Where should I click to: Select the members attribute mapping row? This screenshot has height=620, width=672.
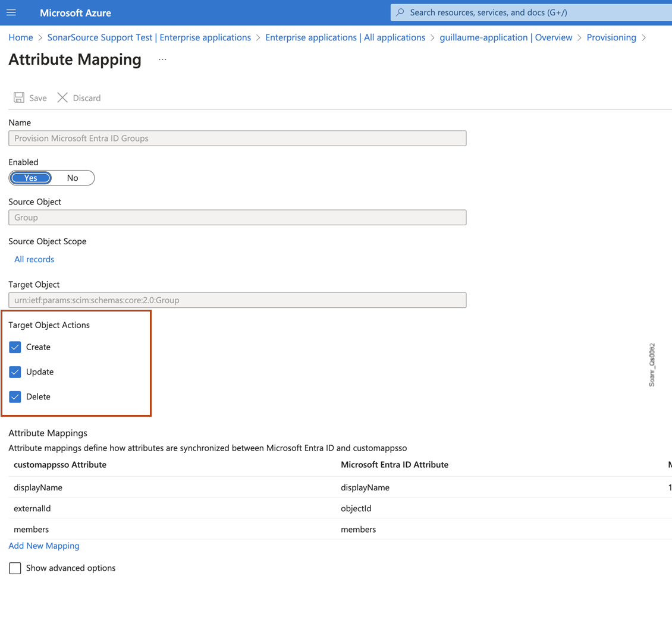[x=31, y=529]
